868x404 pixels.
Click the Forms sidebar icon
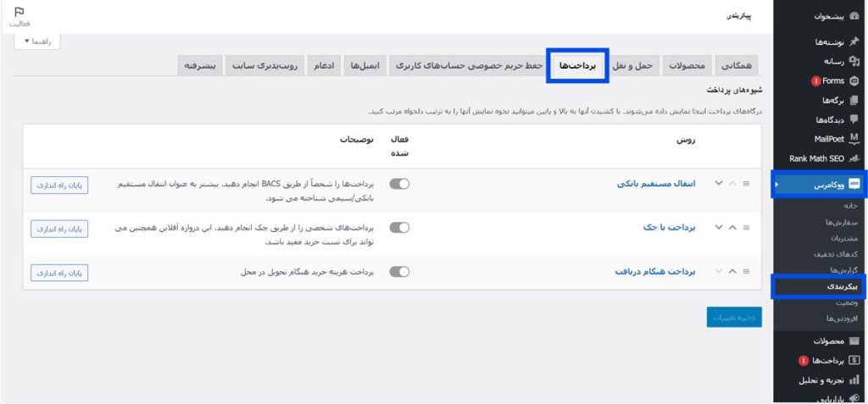[854, 80]
